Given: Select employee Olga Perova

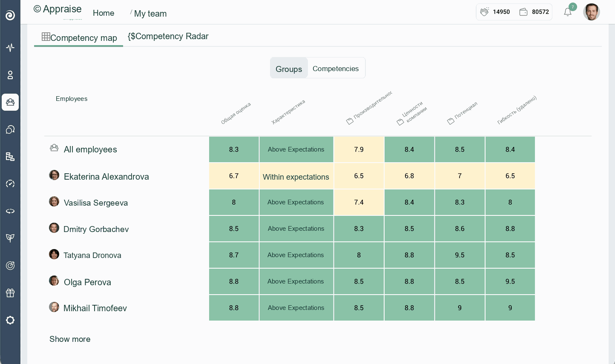Looking at the screenshot, I should click(87, 282).
